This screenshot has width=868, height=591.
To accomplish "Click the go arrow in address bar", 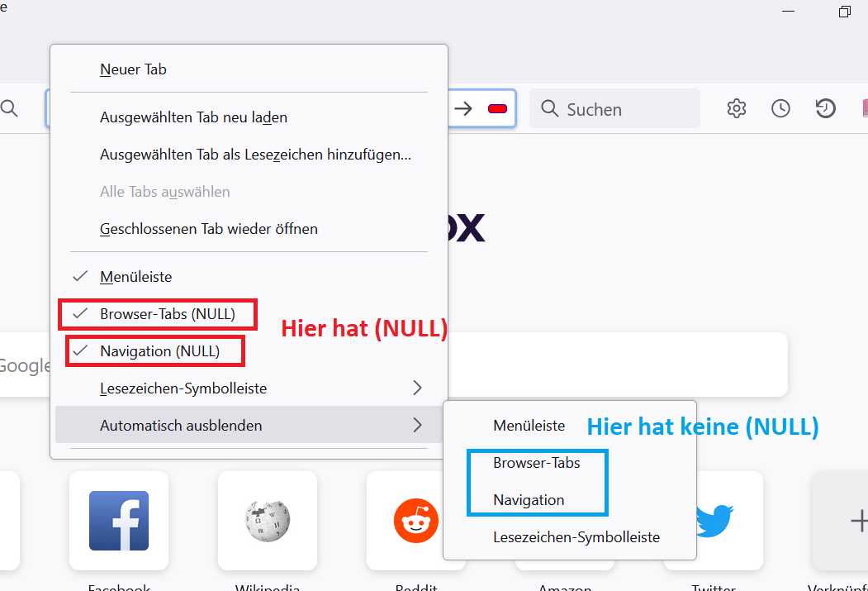I will [x=462, y=108].
